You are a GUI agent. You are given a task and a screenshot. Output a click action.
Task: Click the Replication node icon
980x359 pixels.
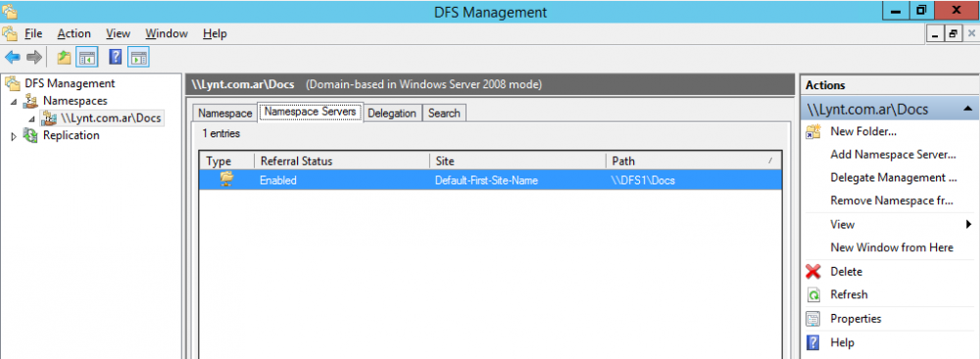click(x=30, y=135)
